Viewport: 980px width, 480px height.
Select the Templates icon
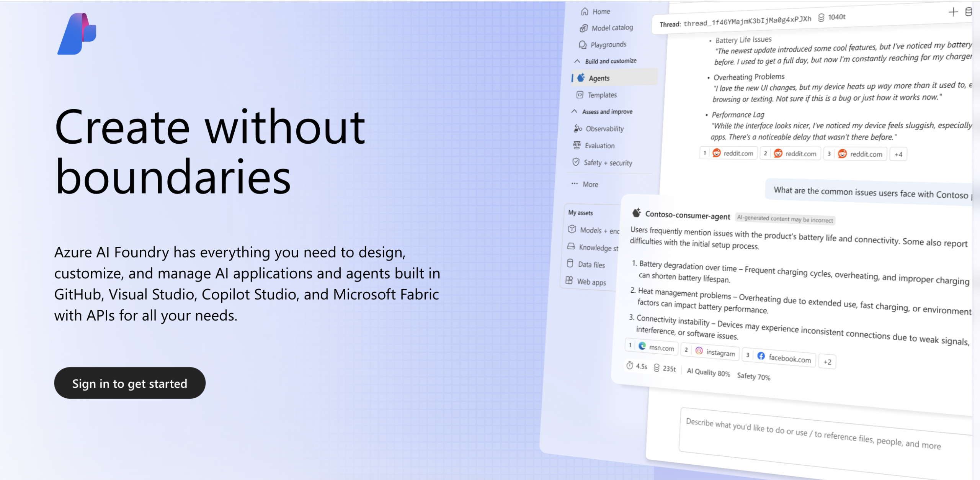pyautogui.click(x=580, y=95)
